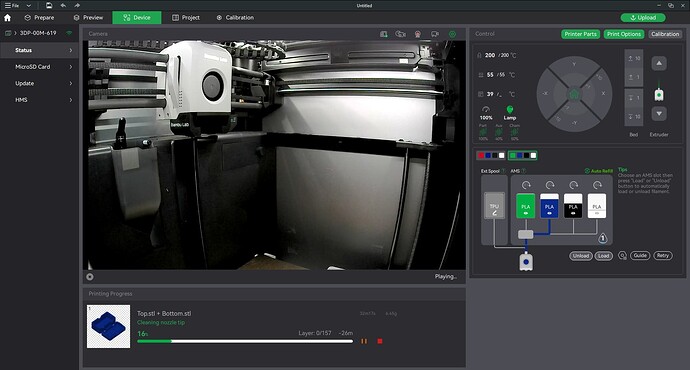Extrude filament with extruder down arrow
This screenshot has height=370, width=690.
659,114
